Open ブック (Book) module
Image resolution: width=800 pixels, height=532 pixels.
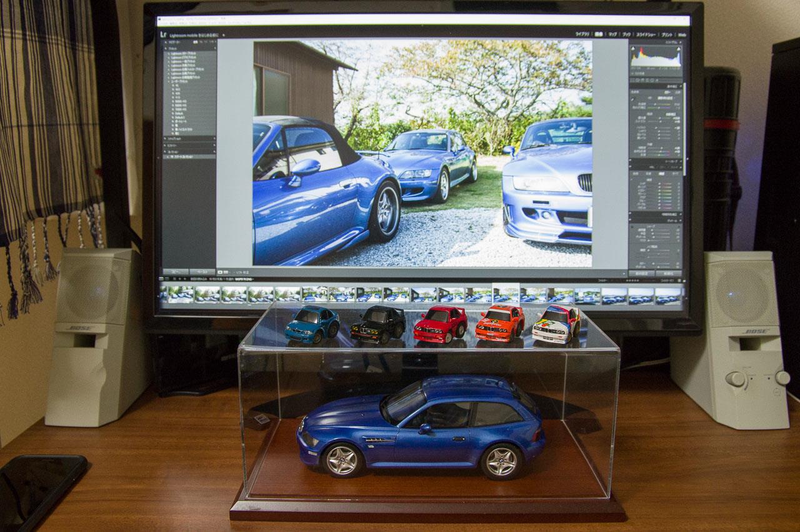pyautogui.click(x=627, y=34)
